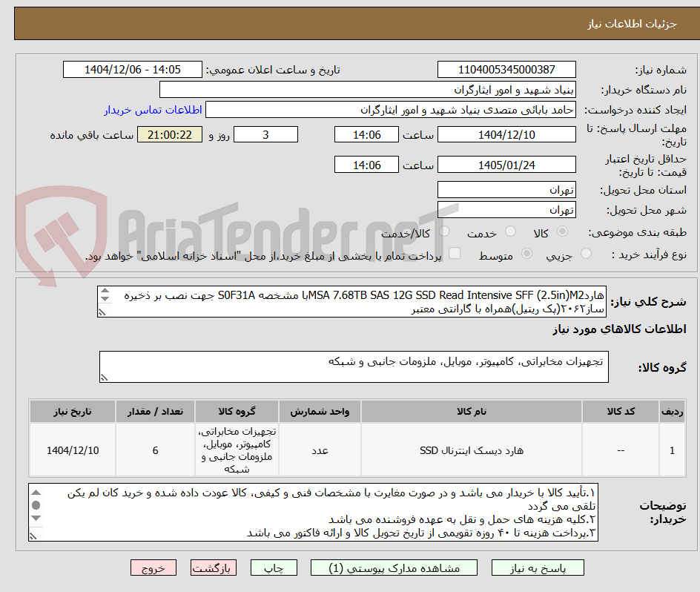Click the announcement date field 1404/12/06 - 14:05
The width and height of the screenshot is (700, 592).
pos(133,70)
